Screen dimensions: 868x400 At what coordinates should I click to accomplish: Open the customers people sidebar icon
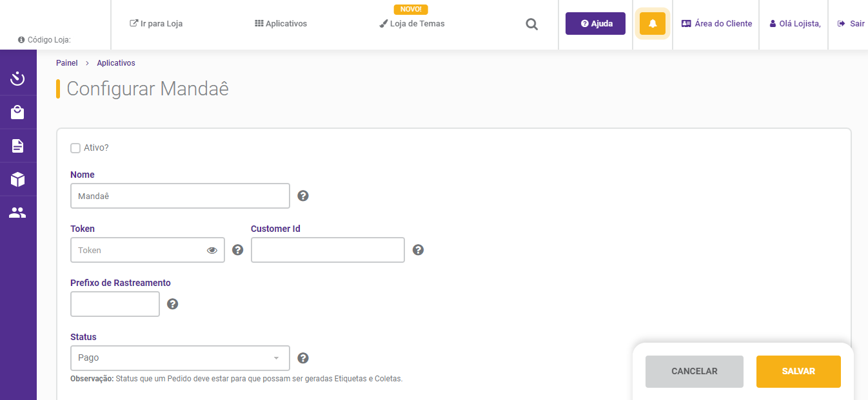coord(17,213)
